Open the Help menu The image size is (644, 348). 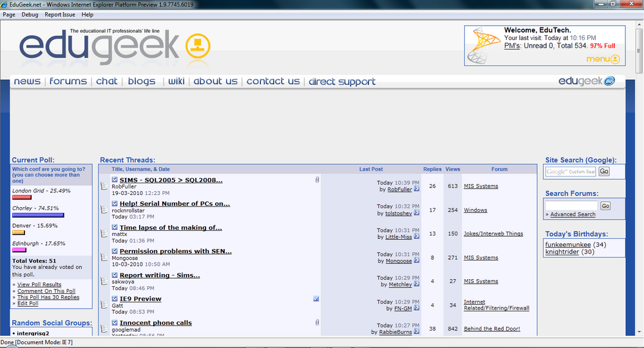point(87,14)
